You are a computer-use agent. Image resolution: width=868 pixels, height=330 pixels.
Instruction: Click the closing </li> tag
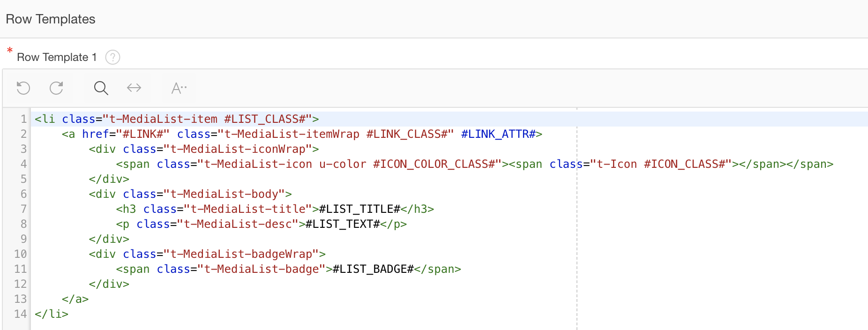coord(52,314)
